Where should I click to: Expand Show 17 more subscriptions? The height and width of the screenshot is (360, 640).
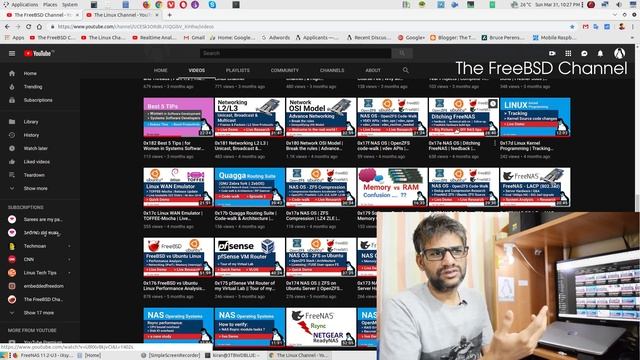[x=40, y=313]
